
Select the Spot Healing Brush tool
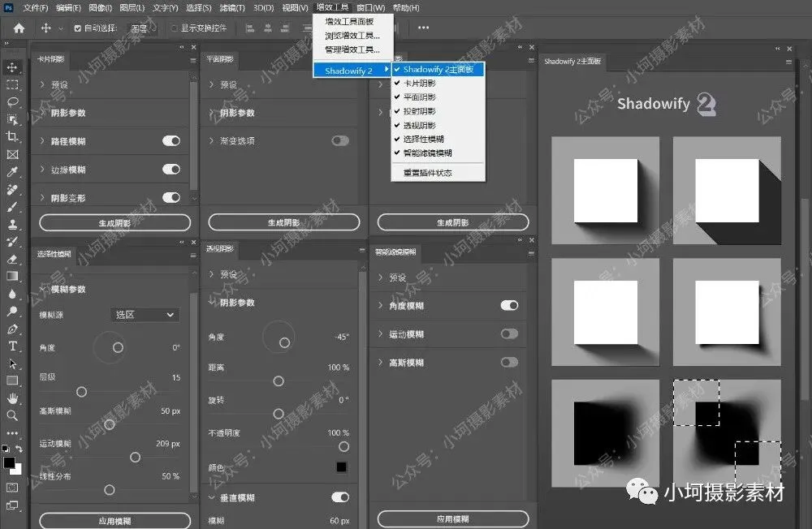tap(12, 189)
